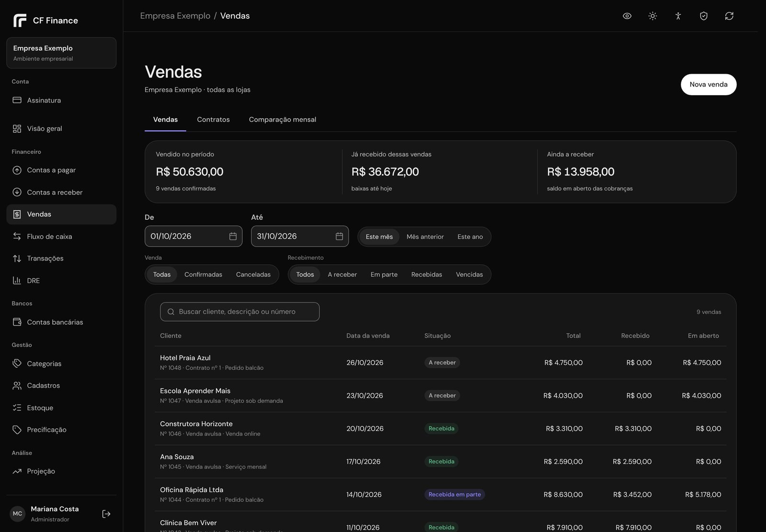The image size is (766, 532).
Task: Open Assinatura in the sidebar
Action: [61, 100]
